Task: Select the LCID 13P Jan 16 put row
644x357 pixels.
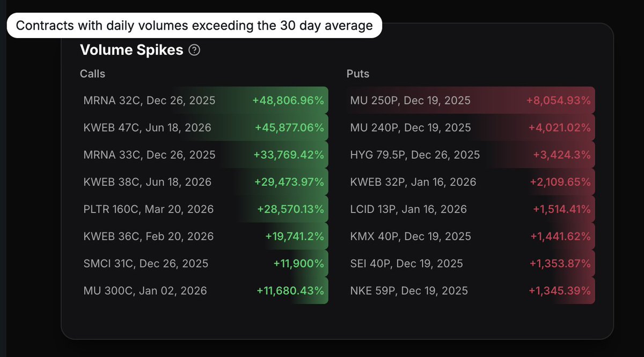Action: [x=471, y=209]
